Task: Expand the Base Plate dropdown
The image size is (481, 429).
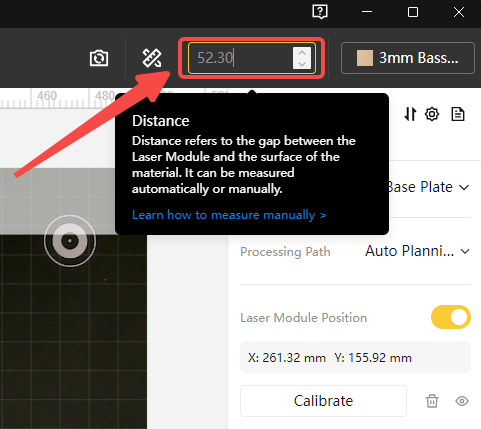Action: (428, 187)
